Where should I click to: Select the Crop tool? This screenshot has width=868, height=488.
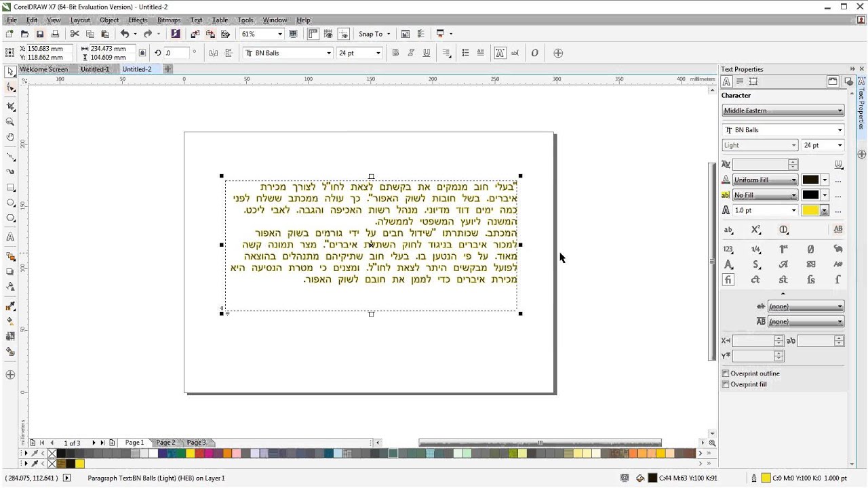pos(10,106)
